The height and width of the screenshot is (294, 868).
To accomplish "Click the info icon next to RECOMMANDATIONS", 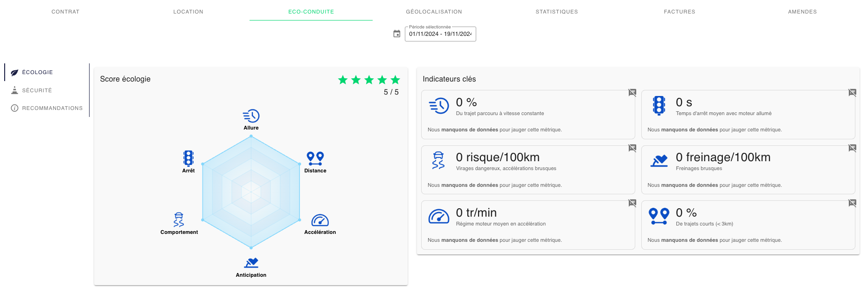I will (x=14, y=108).
